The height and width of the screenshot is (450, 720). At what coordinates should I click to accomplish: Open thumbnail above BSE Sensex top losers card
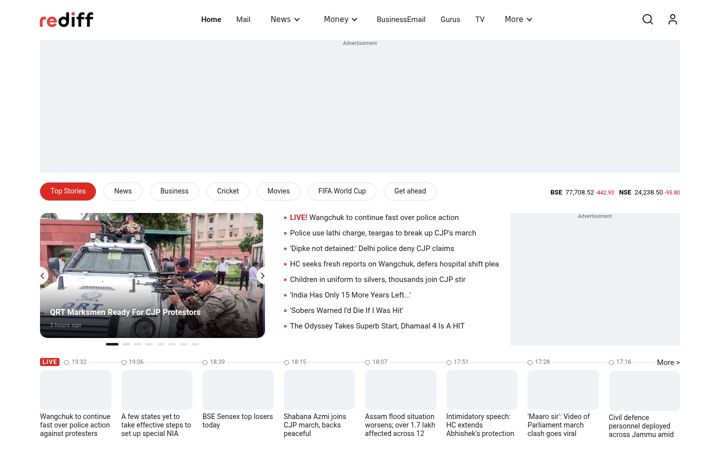click(238, 390)
